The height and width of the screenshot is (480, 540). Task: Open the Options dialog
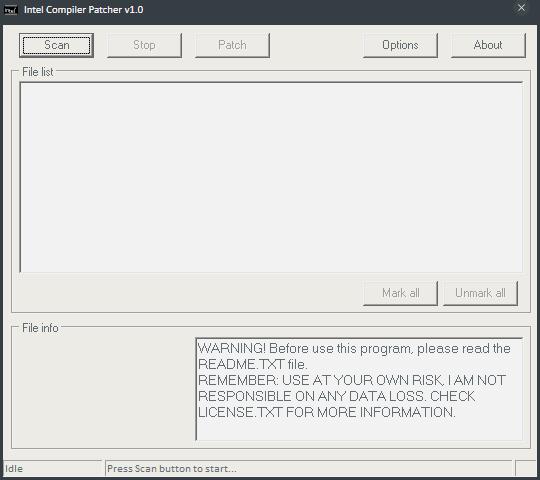pyautogui.click(x=400, y=45)
